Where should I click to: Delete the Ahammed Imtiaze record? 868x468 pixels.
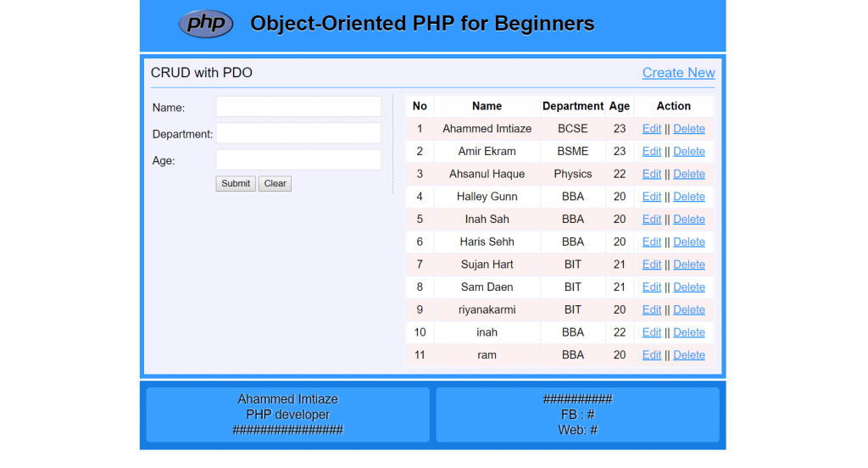[689, 129]
